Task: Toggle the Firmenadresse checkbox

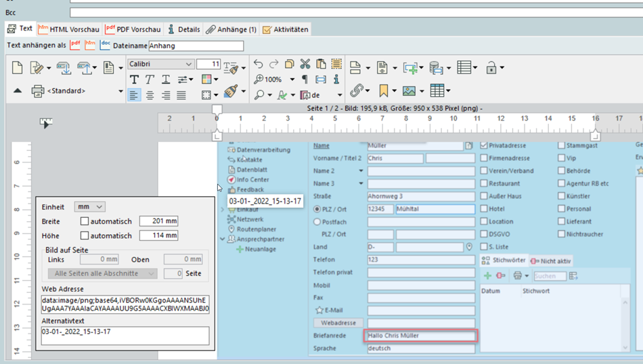Action: click(484, 158)
